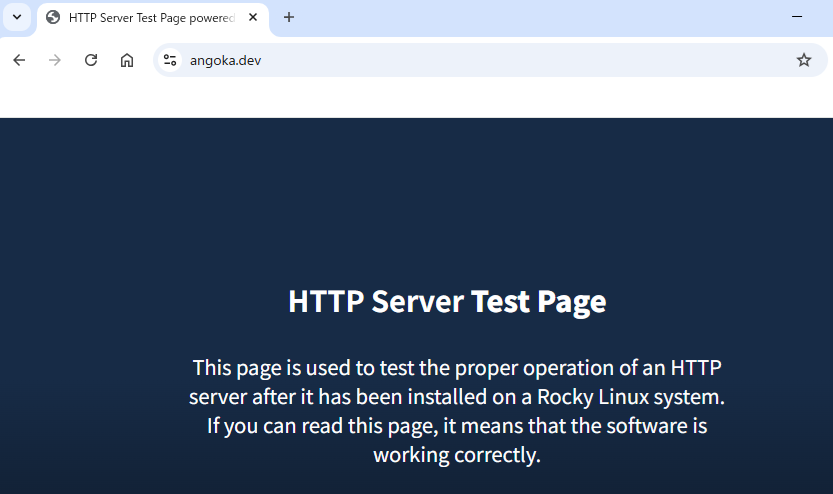Click the empty tab strip area beside the plus button

pyautogui.click(x=540, y=17)
